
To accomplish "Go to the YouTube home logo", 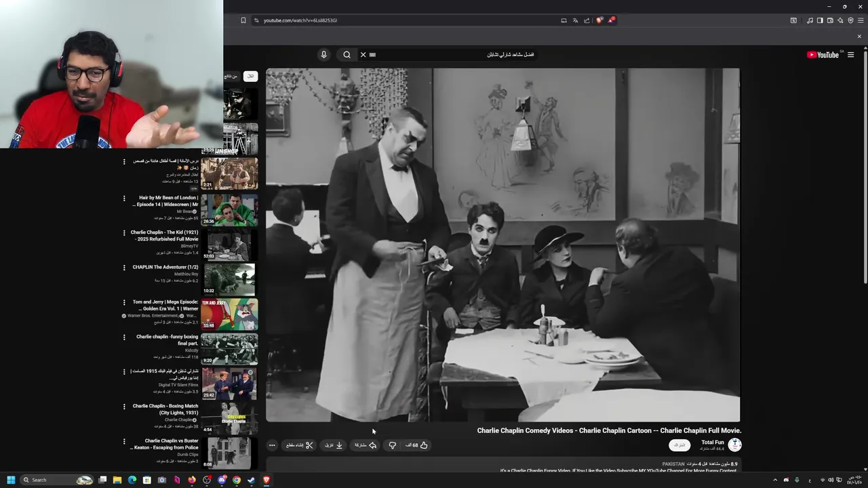I will 823,55.
